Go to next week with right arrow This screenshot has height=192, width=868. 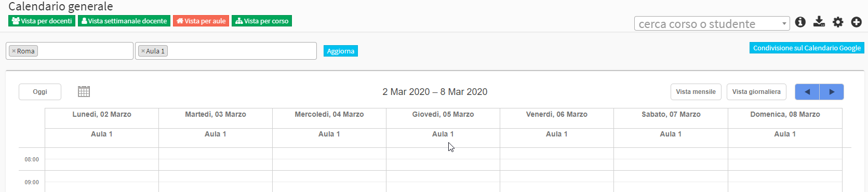(832, 92)
